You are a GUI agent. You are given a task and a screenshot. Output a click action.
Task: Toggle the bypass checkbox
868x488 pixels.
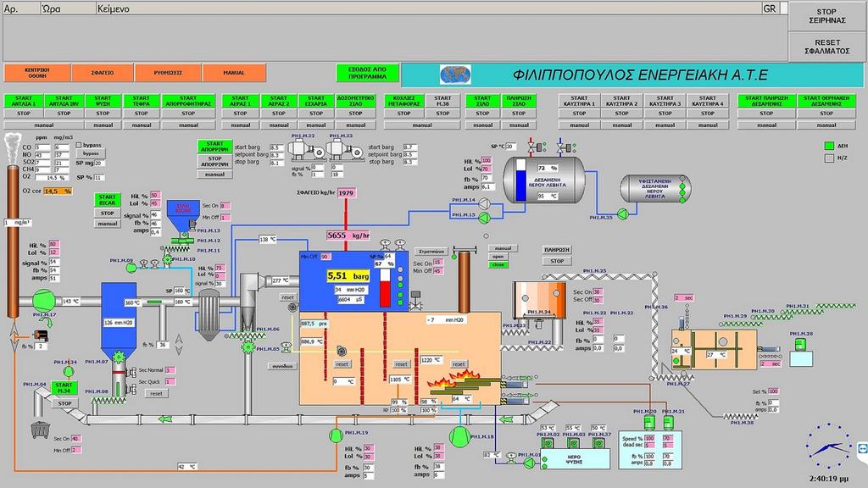click(79, 145)
